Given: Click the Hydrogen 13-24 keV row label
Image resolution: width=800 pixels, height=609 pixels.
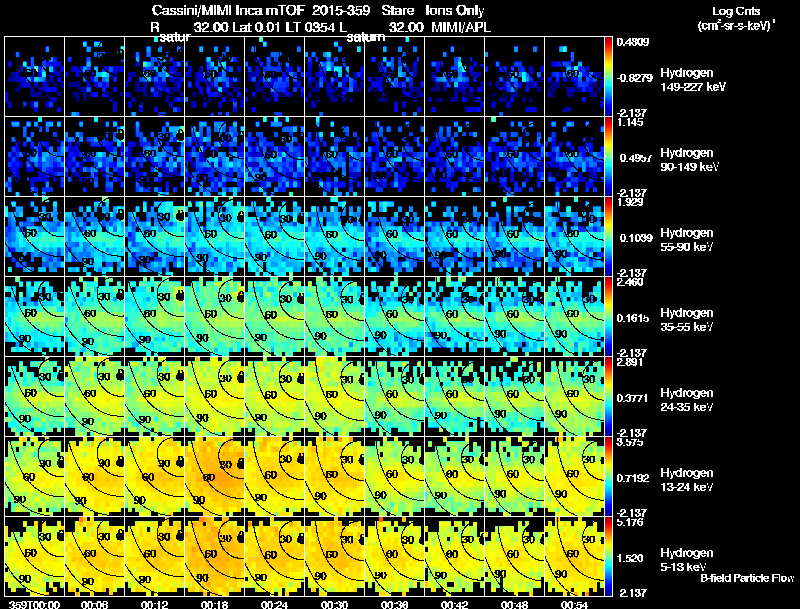Looking at the screenshot, I should (x=687, y=480).
